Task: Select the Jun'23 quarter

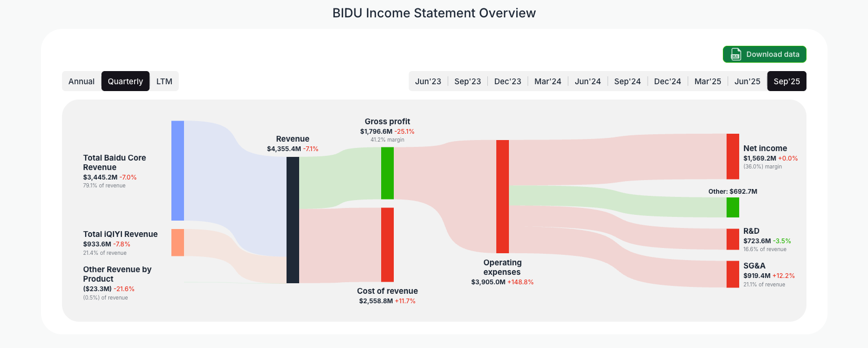Action: 428,81
